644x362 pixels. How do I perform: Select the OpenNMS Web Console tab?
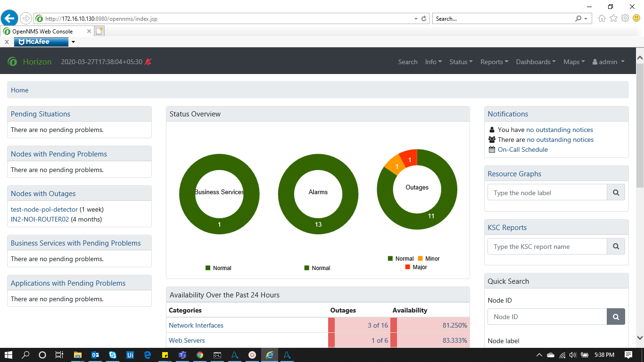coord(42,32)
